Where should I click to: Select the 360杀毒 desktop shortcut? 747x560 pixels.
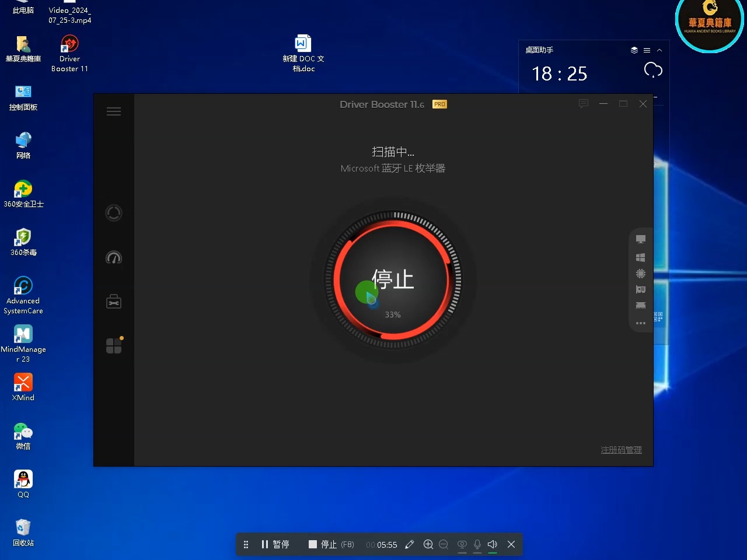(x=23, y=243)
